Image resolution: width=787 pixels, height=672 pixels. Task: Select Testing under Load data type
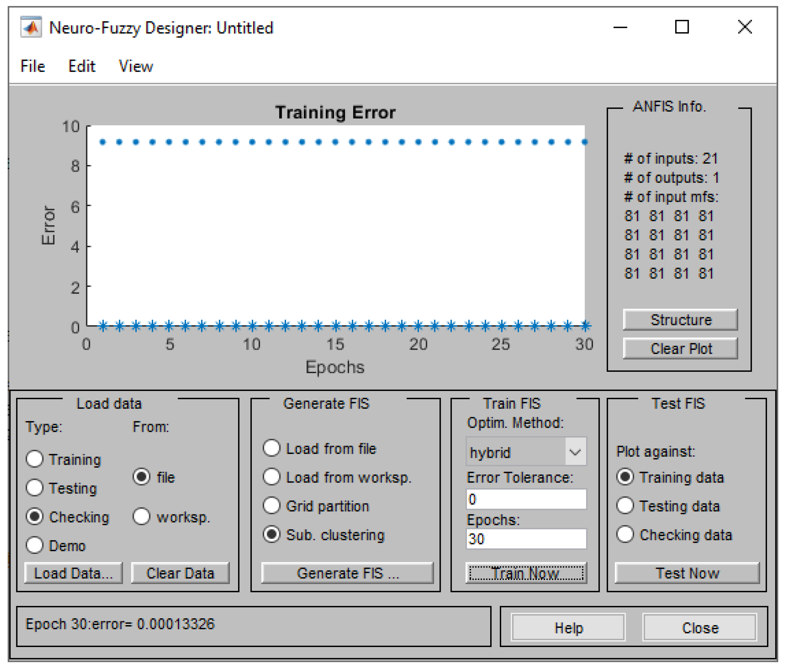coord(35,488)
